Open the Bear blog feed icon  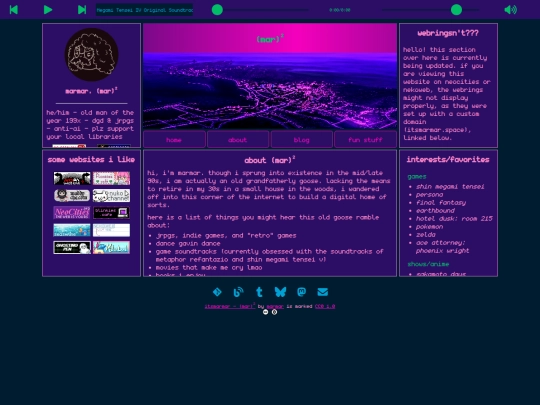[x=238, y=292]
